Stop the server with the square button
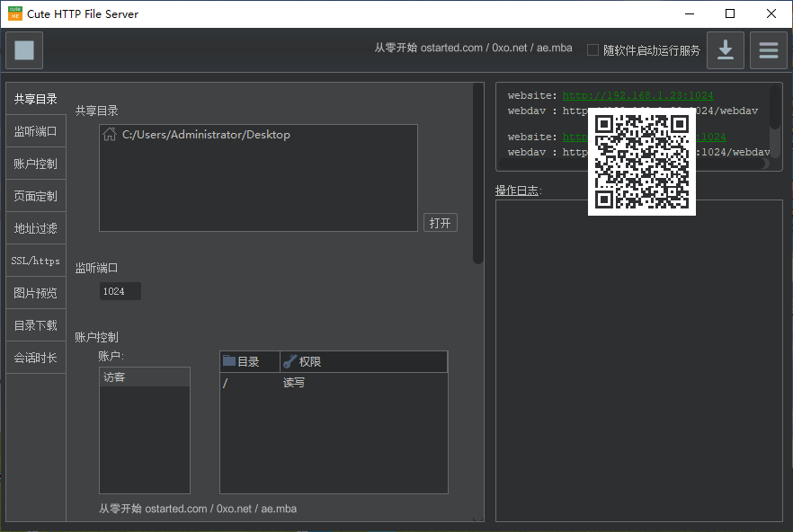 pos(24,50)
